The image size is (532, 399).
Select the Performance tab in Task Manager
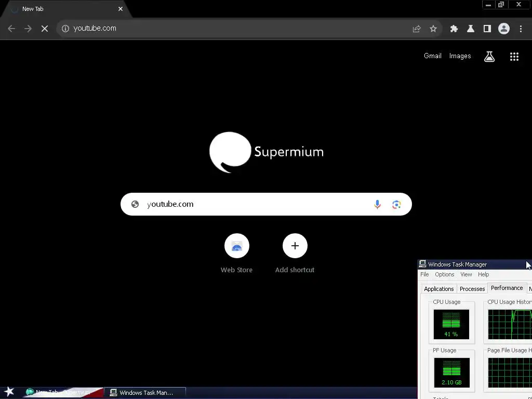[x=507, y=288]
